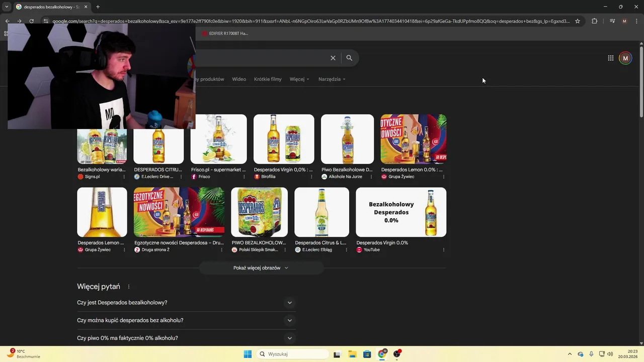644x362 pixels.
Task: Switch to the Krótkie filmy tab
Action: [268, 79]
